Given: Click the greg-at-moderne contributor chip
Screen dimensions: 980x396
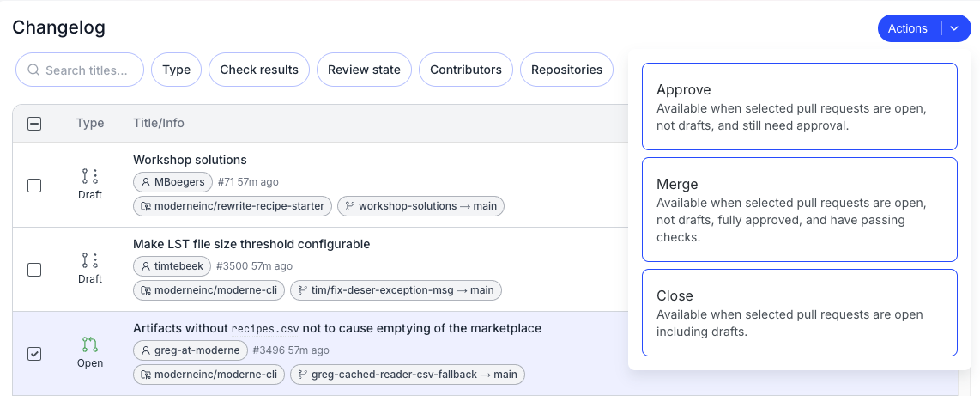Looking at the screenshot, I should (191, 350).
